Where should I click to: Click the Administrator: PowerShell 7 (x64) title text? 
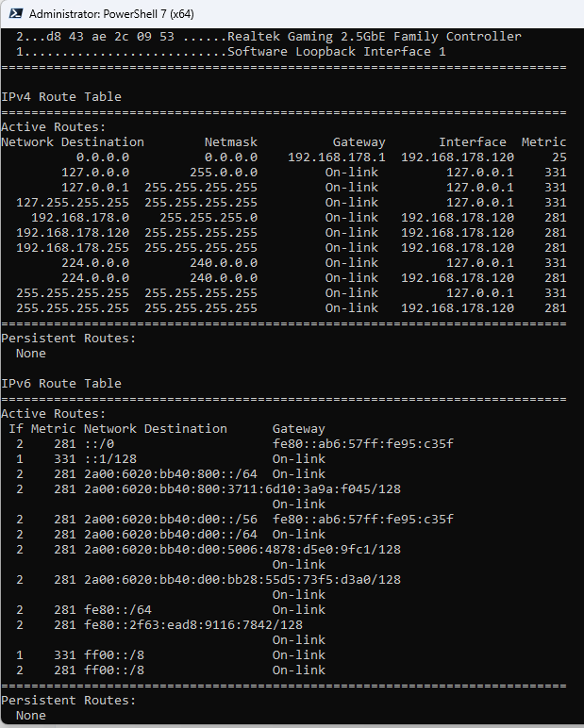[111, 14]
